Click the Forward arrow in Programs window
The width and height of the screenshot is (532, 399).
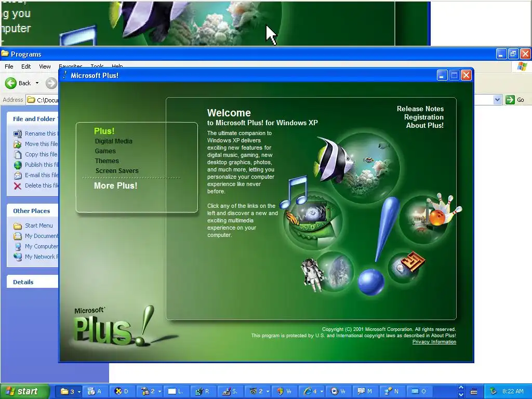pos(51,83)
